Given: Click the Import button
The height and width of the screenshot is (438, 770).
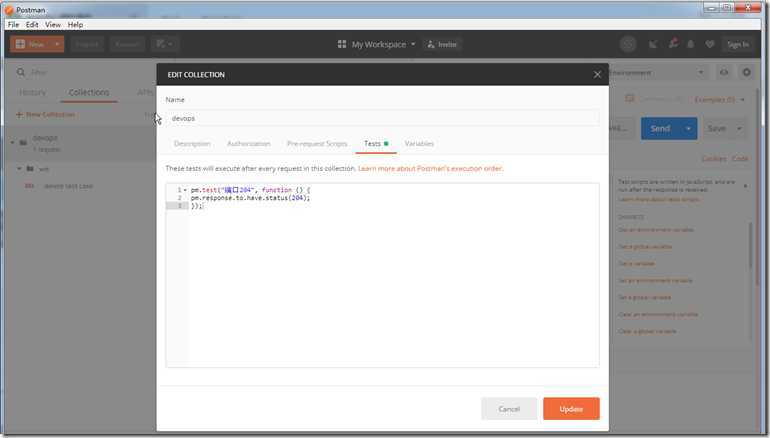Looking at the screenshot, I should (87, 44).
